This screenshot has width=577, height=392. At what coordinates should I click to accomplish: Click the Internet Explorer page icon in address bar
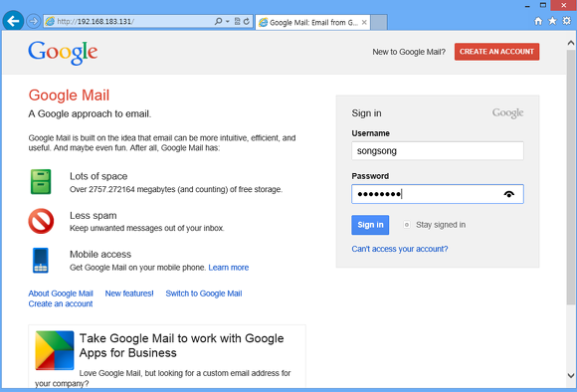pos(50,21)
